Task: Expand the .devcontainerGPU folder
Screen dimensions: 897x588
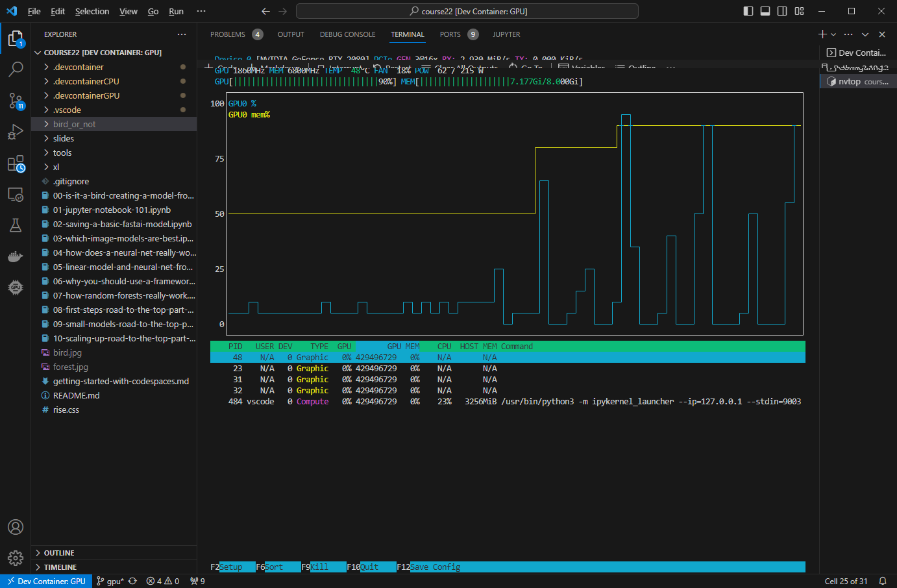Action: coord(114,95)
